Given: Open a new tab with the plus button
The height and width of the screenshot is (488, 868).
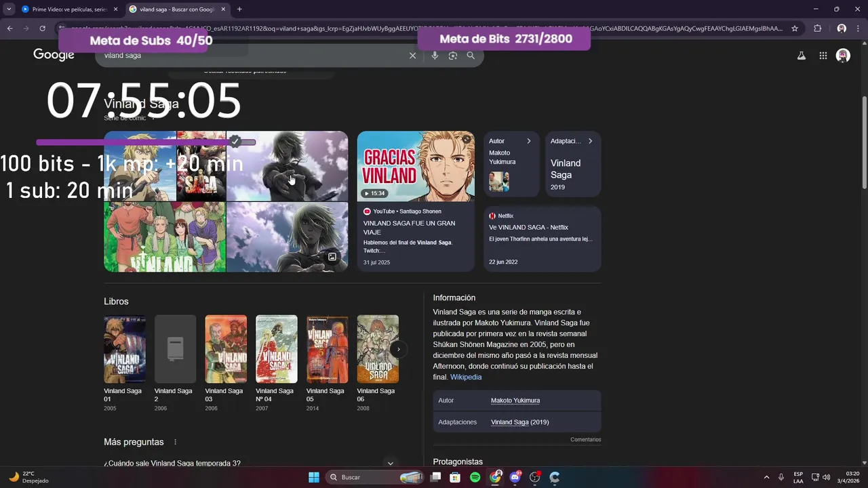Looking at the screenshot, I should (x=239, y=9).
